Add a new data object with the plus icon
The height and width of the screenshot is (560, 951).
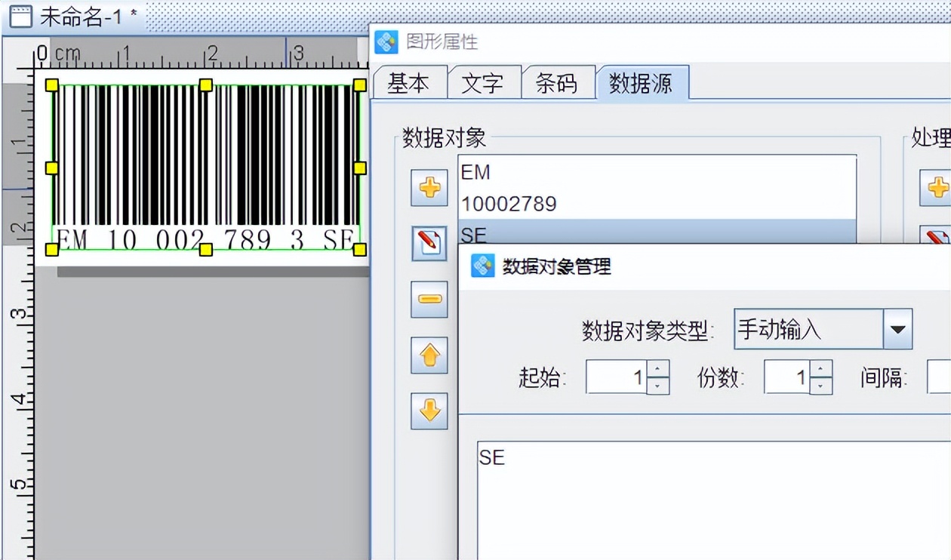pyautogui.click(x=429, y=188)
